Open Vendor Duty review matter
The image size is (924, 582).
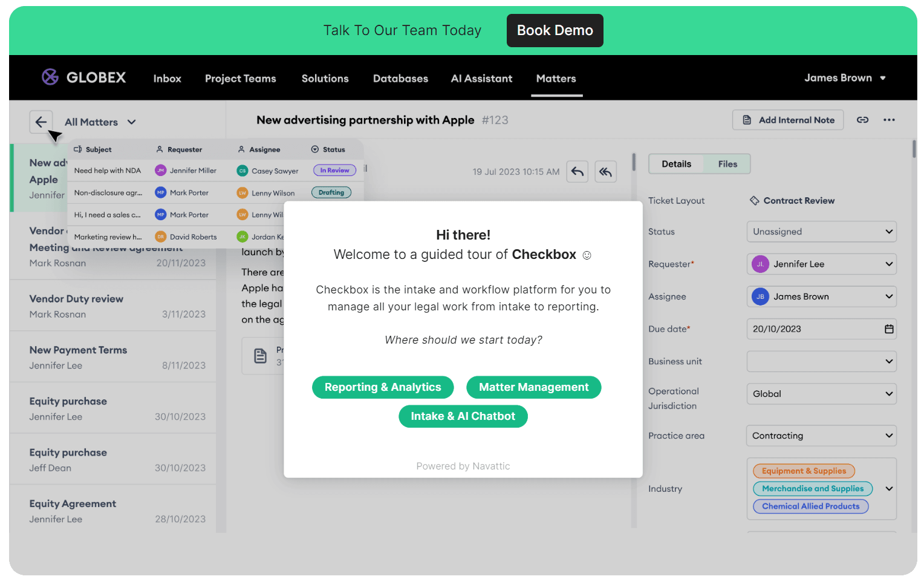[x=113, y=306]
